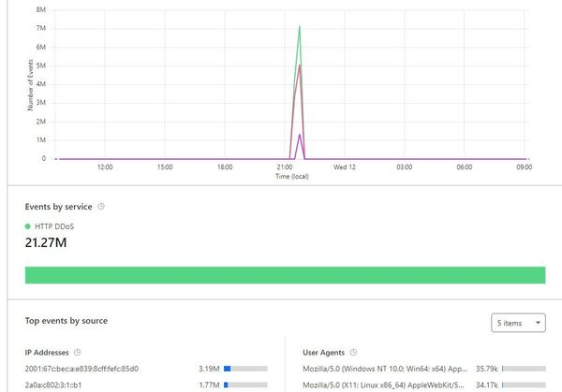Click the bar beside the 35.79k count

pyautogui.click(x=524, y=369)
